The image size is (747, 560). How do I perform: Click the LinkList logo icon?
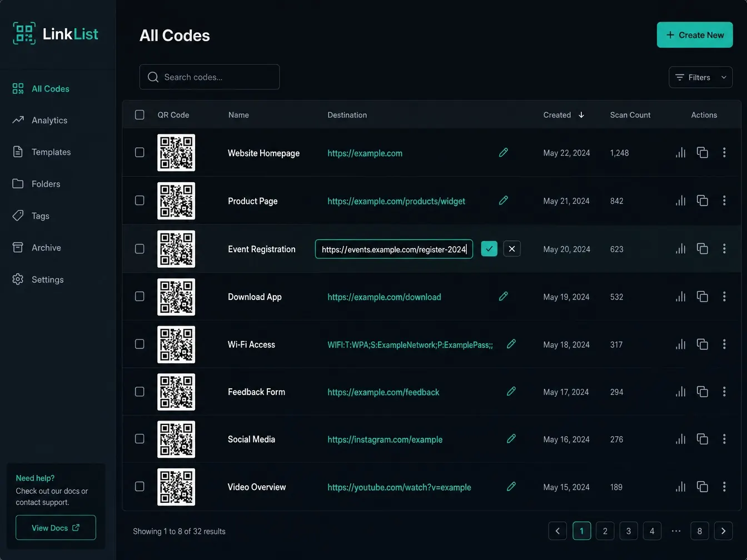[24, 33]
